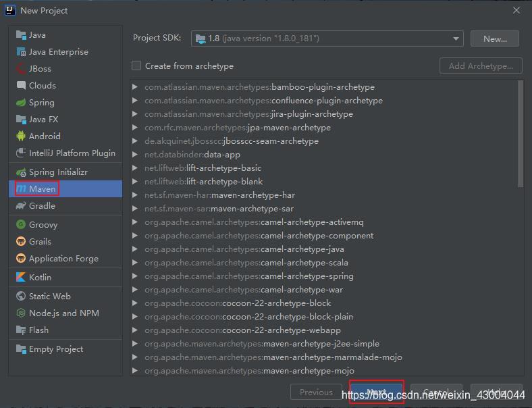Select camel-archetype-component row text
This screenshot has width=532, height=408.
pos(259,236)
